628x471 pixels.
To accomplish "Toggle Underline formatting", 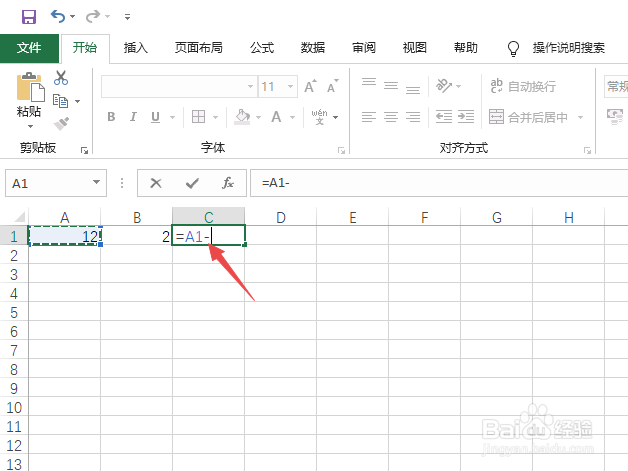I will [x=155, y=117].
